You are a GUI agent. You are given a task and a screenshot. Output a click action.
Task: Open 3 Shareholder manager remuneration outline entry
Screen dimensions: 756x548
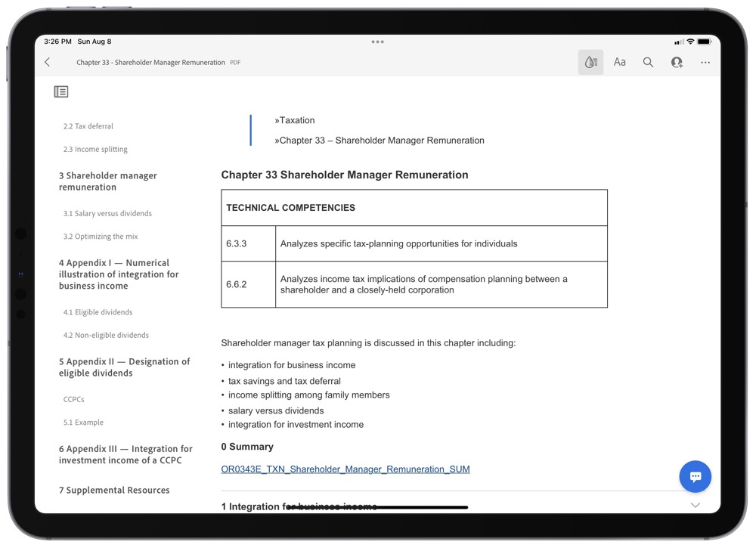pyautogui.click(x=108, y=181)
